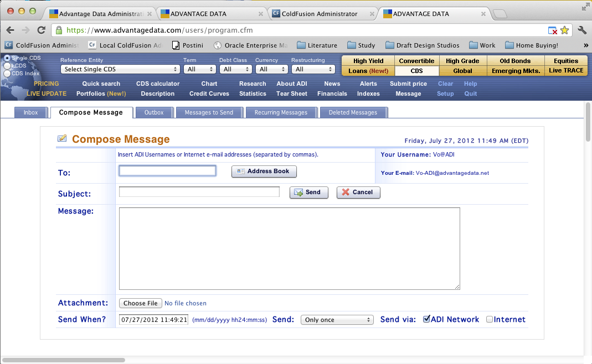Open the Postini bookmark
592x364 pixels.
click(x=188, y=45)
